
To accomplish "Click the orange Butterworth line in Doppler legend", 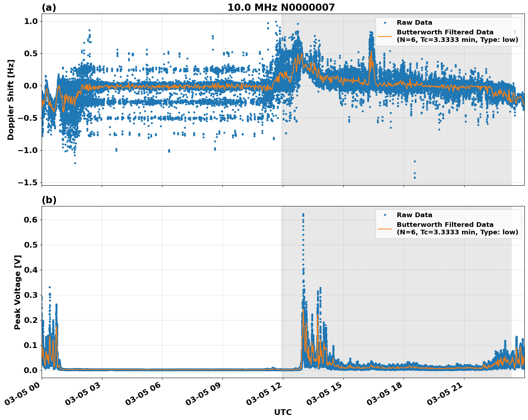I will pos(385,36).
